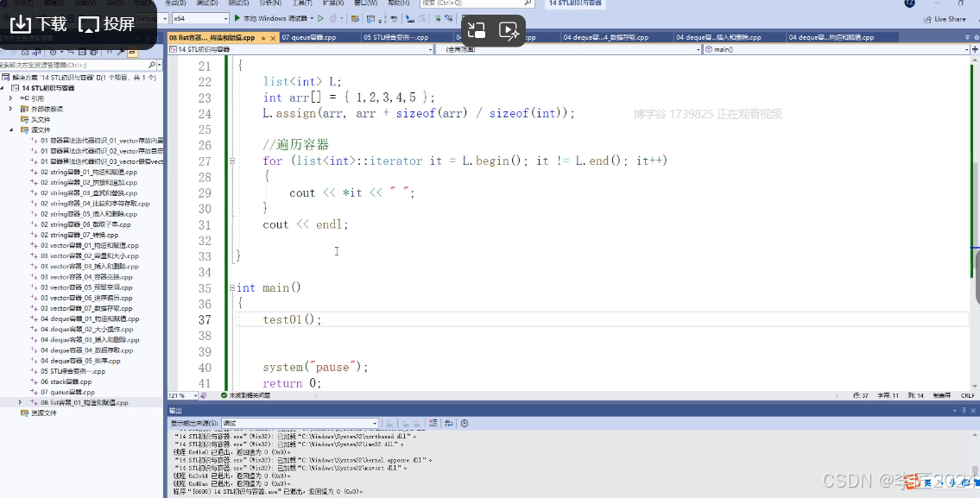Viewport: 980px width, 498px height.
Task: Open the 显示输出来源 调试 dropdown
Action: (x=300, y=423)
